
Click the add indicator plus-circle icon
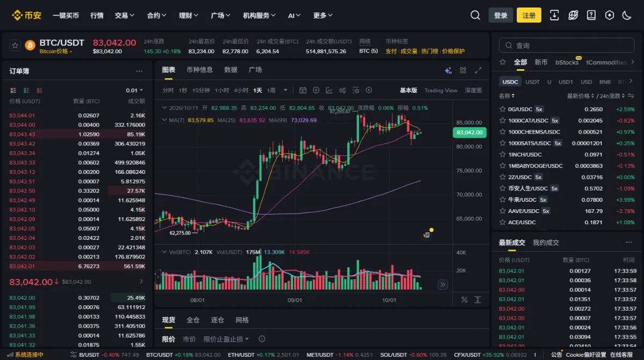pos(316,90)
